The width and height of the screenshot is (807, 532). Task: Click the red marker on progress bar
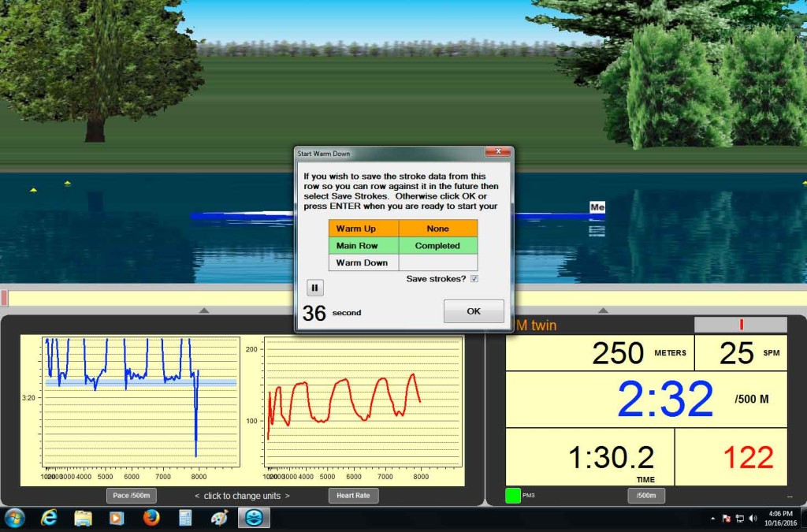[4, 298]
